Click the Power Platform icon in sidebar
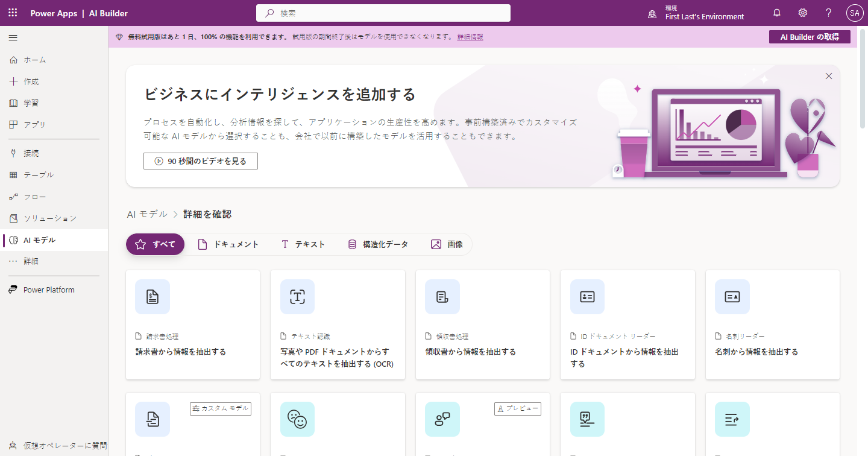Image resolution: width=868 pixels, height=456 pixels. [x=13, y=290]
